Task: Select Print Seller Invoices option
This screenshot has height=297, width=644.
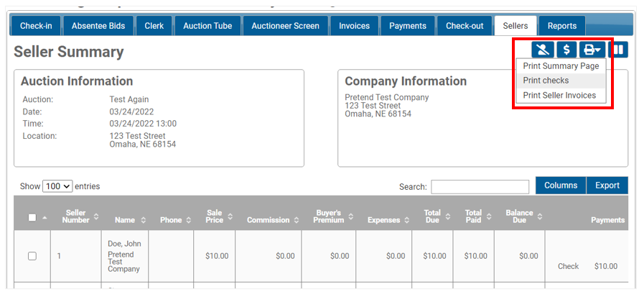Action: click(561, 96)
